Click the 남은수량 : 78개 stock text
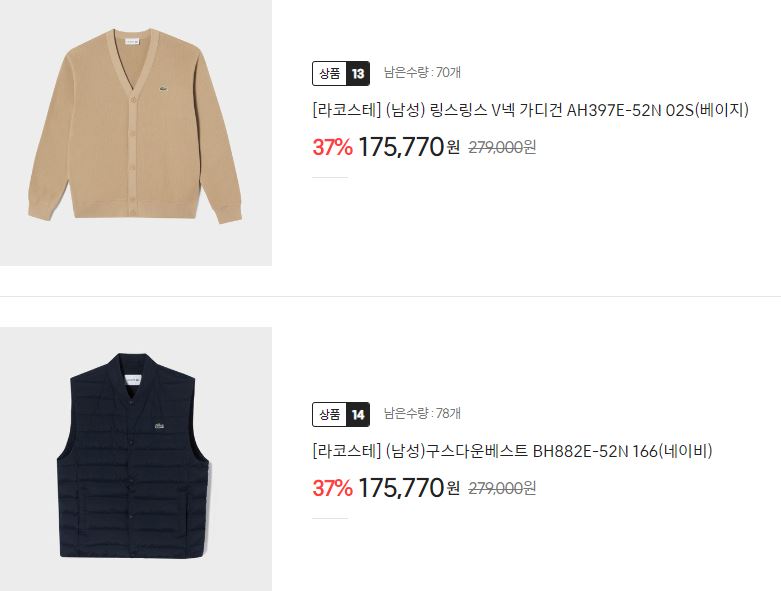This screenshot has height=591, width=781. (x=422, y=413)
